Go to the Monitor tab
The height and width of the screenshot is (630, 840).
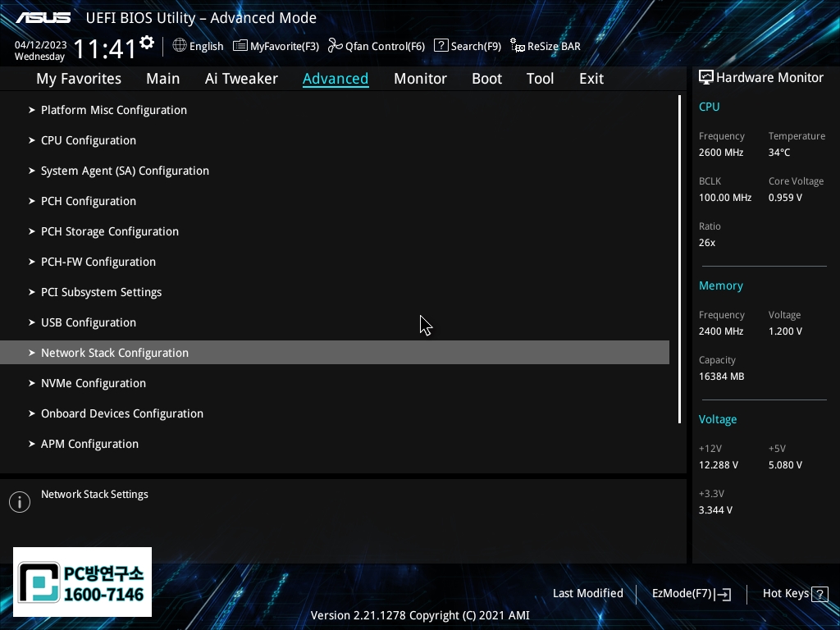(420, 79)
